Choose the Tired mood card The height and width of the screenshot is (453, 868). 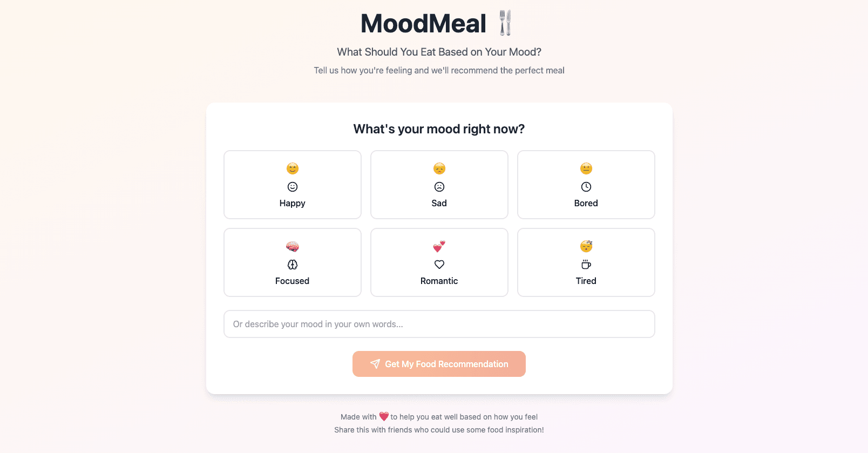586,262
